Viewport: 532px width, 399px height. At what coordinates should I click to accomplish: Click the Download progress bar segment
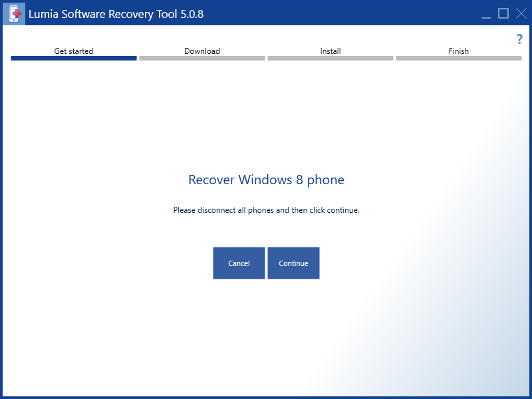tap(202, 59)
